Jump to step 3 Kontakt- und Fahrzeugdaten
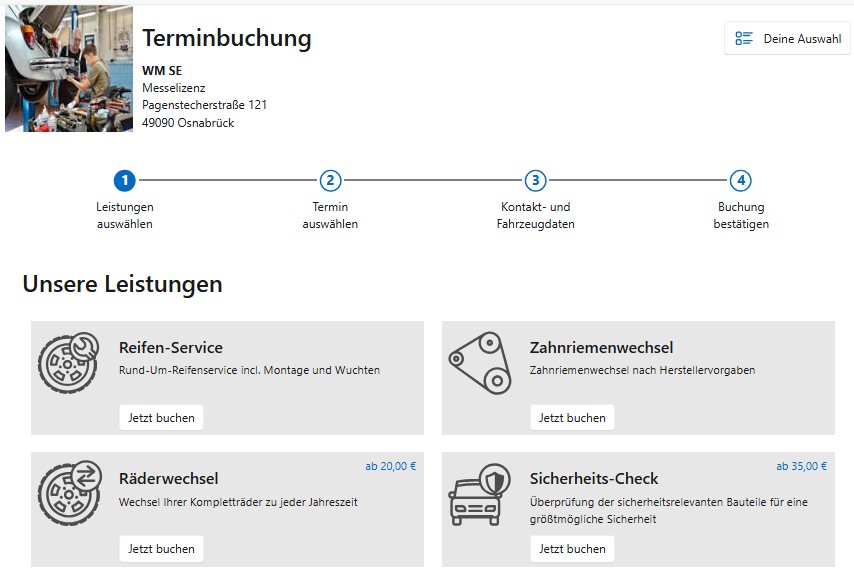The width and height of the screenshot is (854, 573). tap(536, 181)
